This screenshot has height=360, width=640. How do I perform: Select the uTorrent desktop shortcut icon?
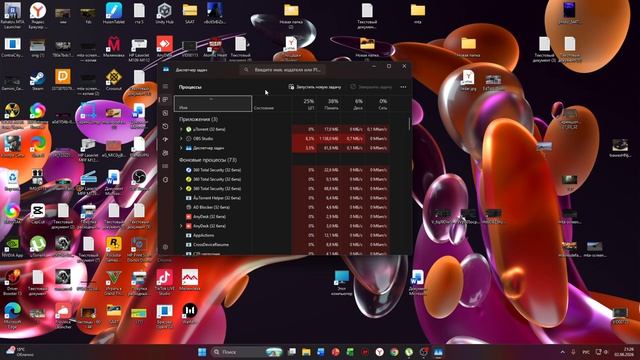(38, 247)
